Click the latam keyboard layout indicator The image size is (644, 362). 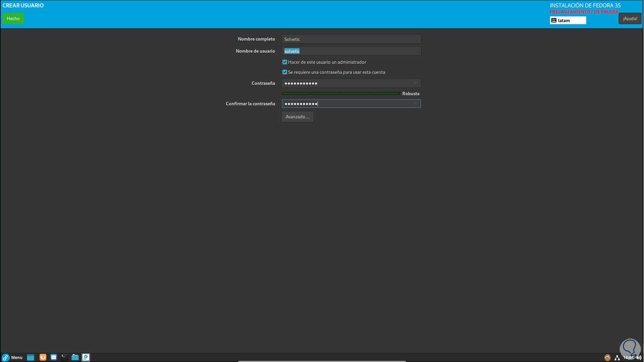coord(568,20)
